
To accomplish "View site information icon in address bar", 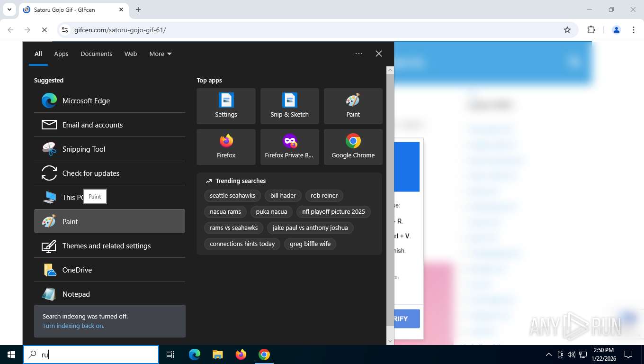I will coord(65,30).
